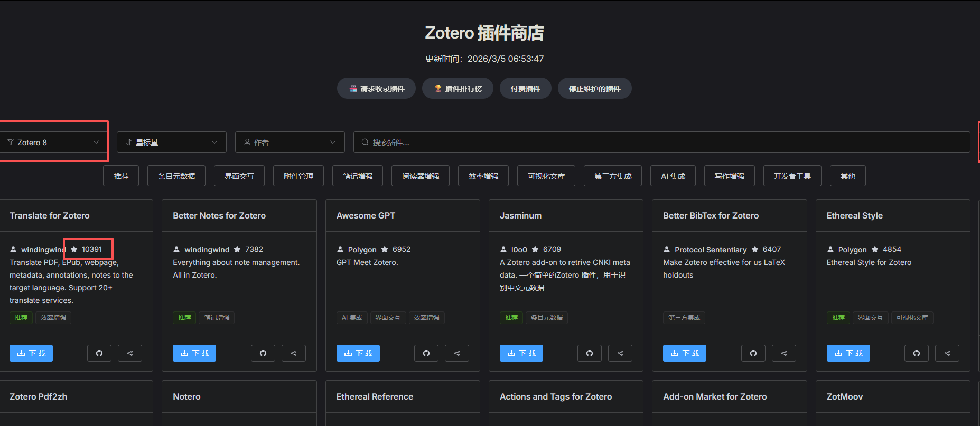Click the Notero card title
Viewport: 980px width, 426px height.
pyautogui.click(x=186, y=396)
